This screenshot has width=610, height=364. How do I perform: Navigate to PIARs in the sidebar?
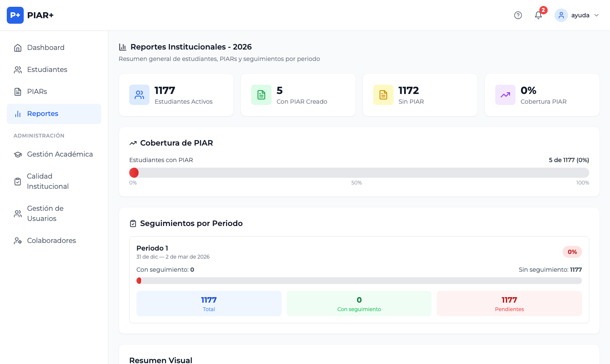(x=37, y=91)
